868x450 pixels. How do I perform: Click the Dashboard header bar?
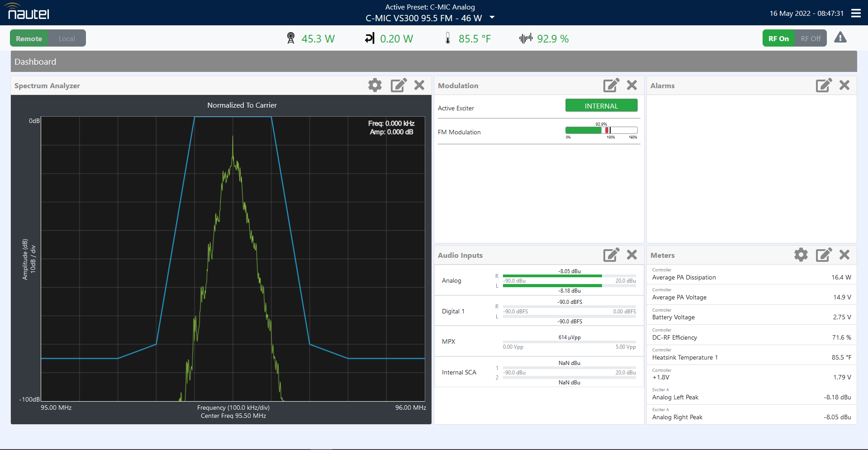(434, 62)
